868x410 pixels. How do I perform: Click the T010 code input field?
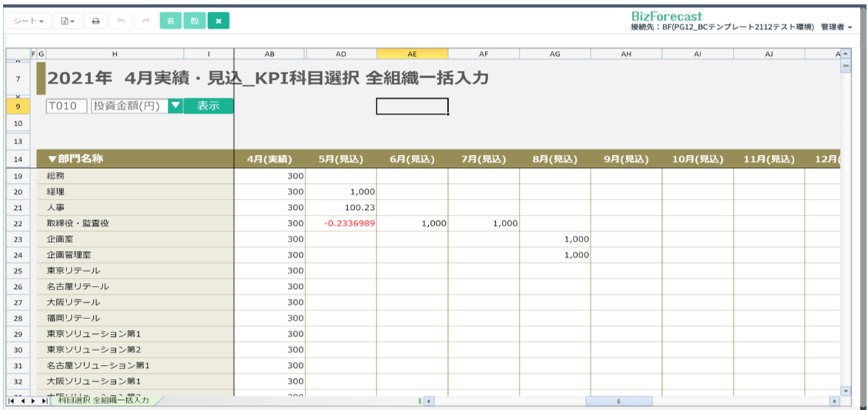[x=66, y=106]
